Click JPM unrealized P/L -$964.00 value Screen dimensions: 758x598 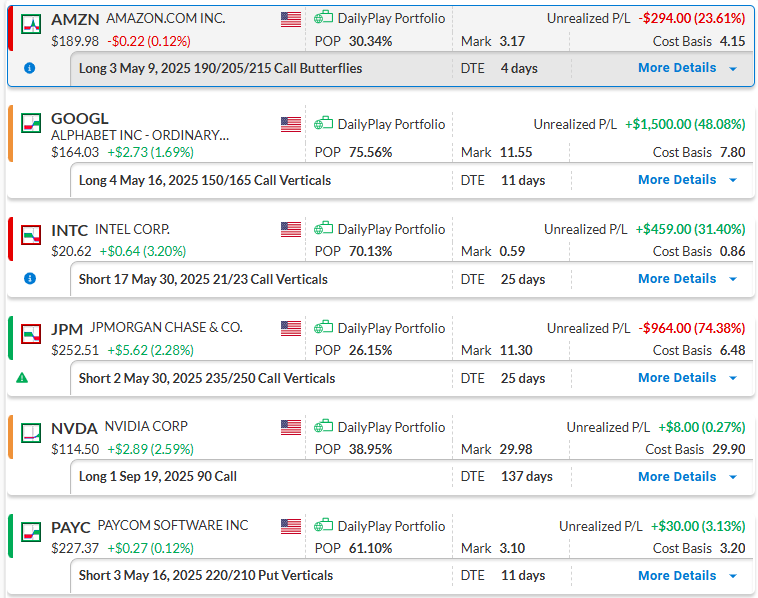click(692, 328)
